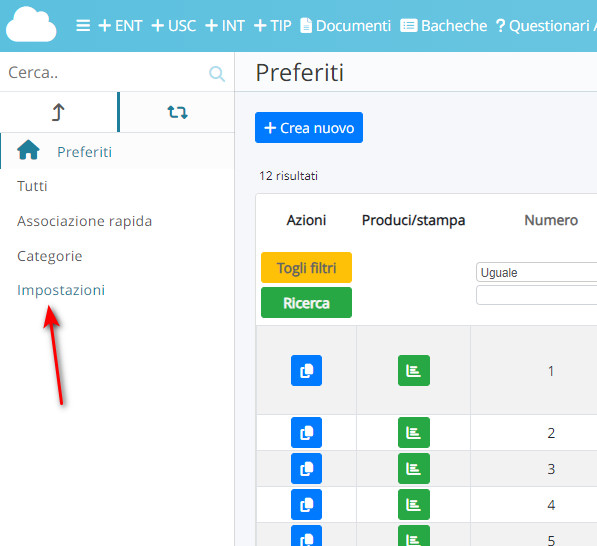The image size is (597, 546).
Task: Click the blue copy icon in row 4
Action: click(306, 504)
